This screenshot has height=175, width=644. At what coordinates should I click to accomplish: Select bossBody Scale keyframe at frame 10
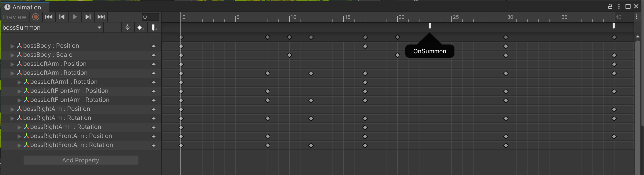point(289,55)
